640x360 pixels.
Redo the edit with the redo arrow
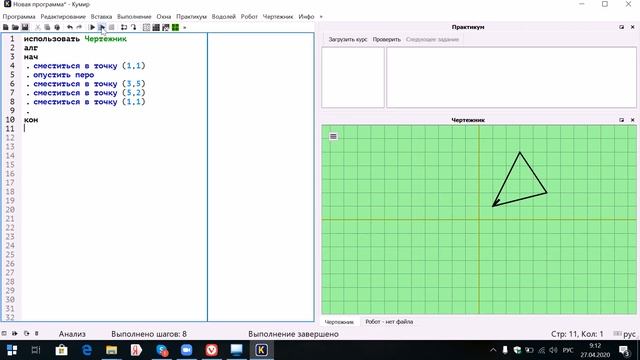pos(79,27)
